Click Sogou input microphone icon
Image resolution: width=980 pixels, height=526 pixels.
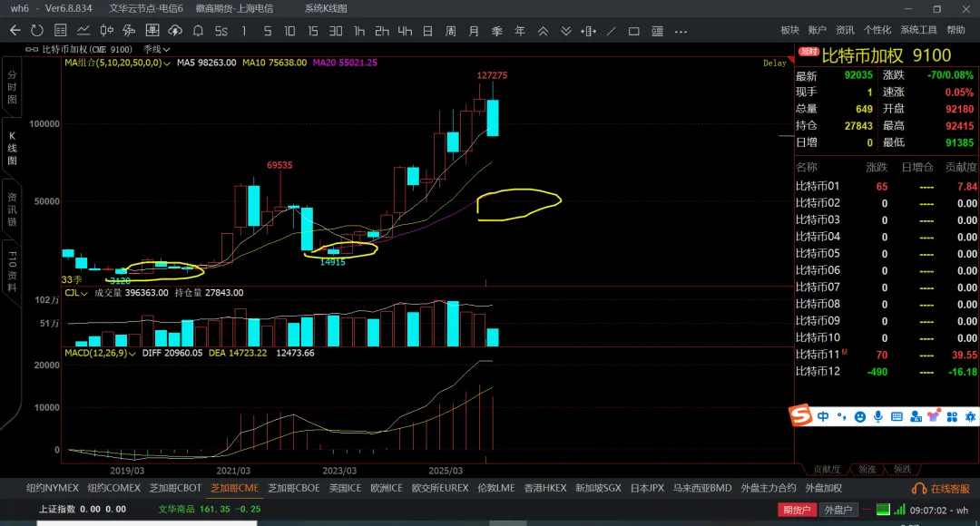click(x=878, y=416)
